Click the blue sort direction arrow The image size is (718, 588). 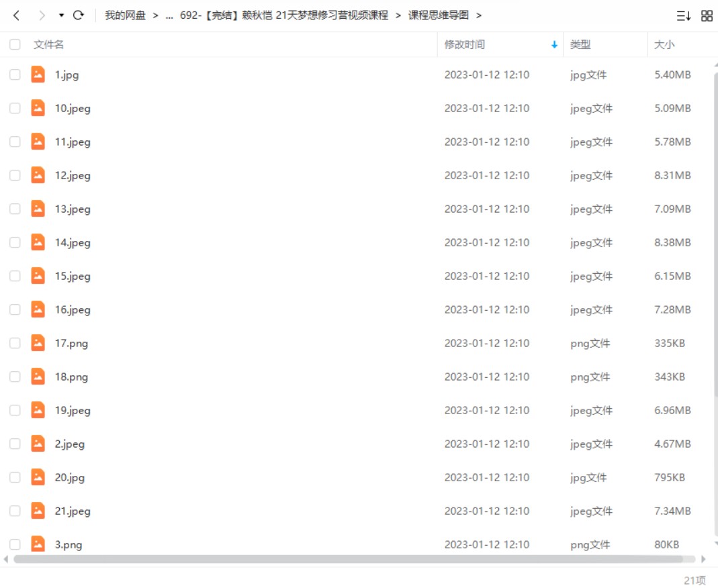554,44
